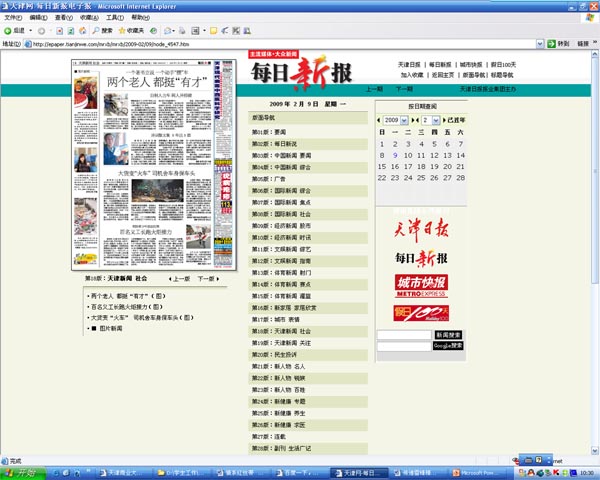This screenshot has height=480, width=600.
Task: Click the news search text field
Action: click(404, 335)
